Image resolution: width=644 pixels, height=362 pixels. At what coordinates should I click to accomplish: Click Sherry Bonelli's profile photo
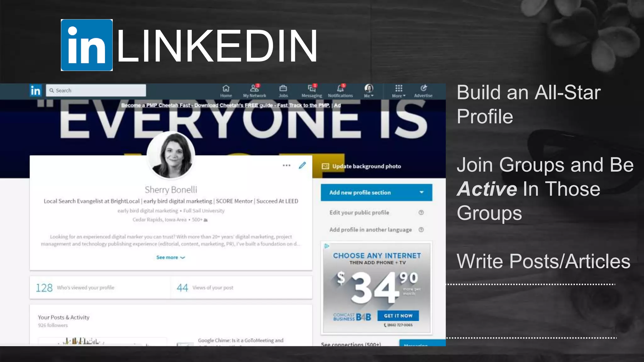(171, 155)
